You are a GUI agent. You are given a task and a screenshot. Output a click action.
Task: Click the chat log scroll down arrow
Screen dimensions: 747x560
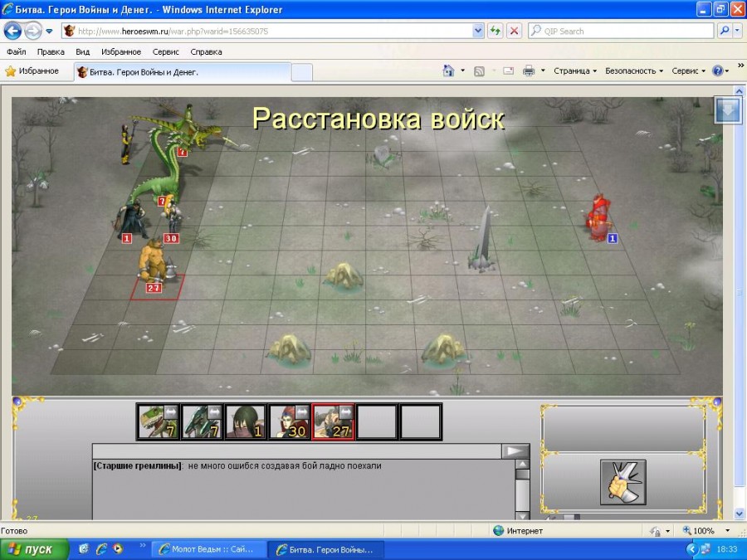pos(523,516)
